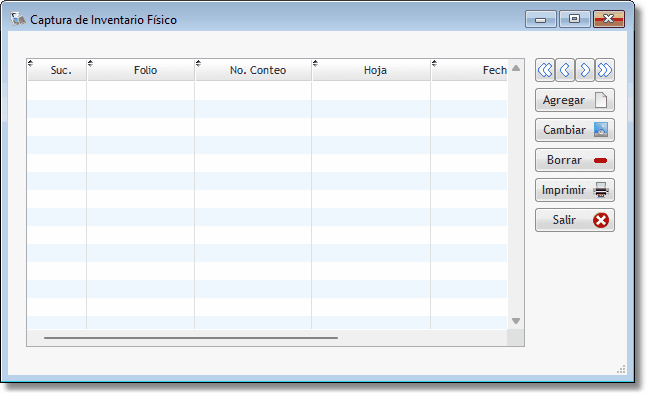Viewport: 647px width, 395px height.
Task: Click the vertical scrollbar up arrow
Action: pos(516,68)
